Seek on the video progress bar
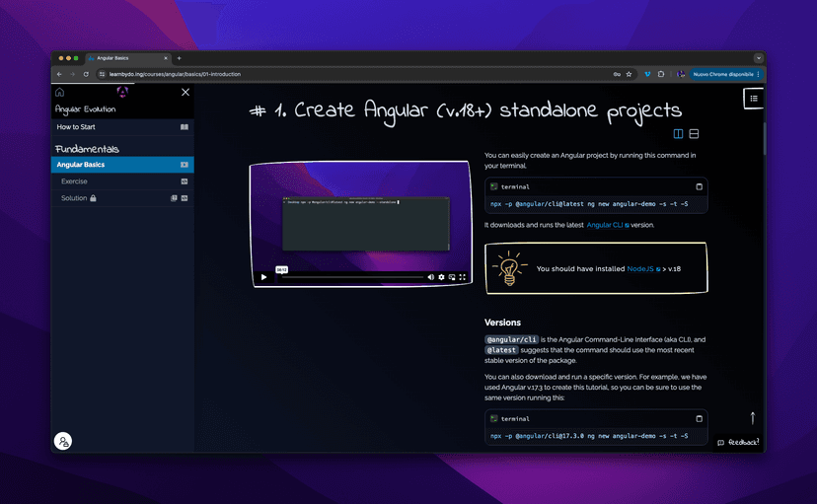This screenshot has width=817, height=504. (x=352, y=277)
